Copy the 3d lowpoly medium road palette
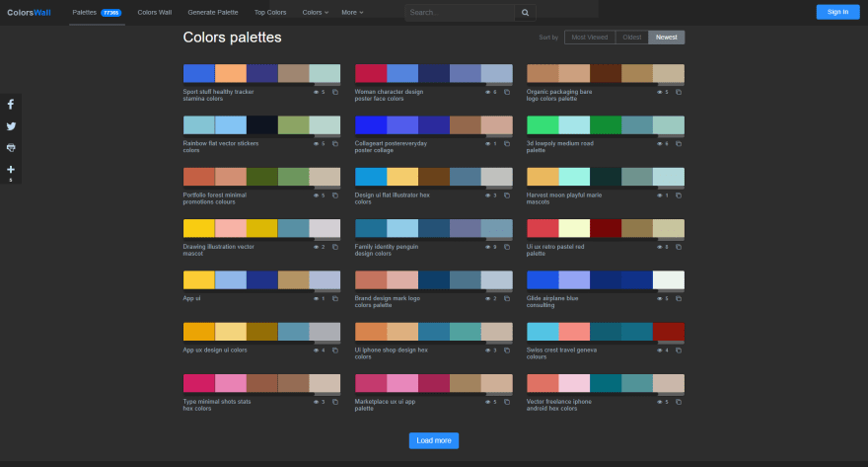The image size is (868, 467). pos(679,143)
